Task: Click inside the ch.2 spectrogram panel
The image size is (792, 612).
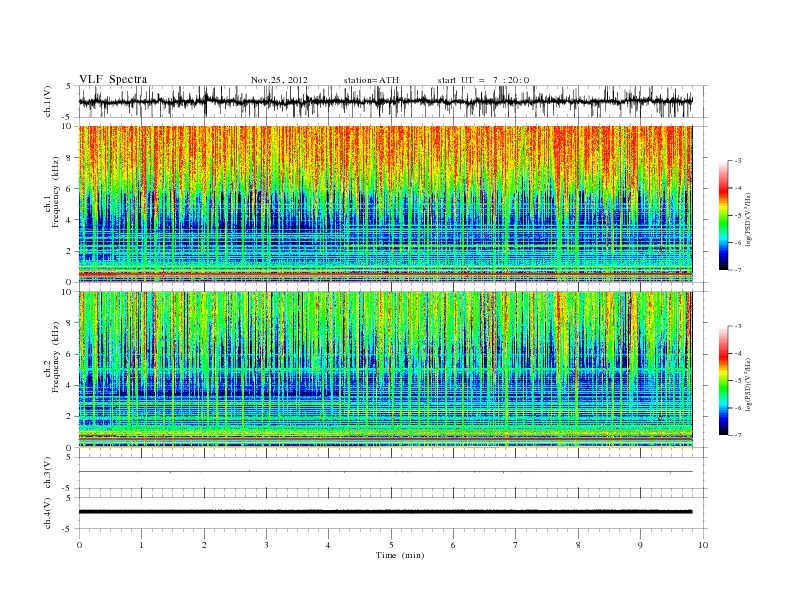Action: [385, 370]
